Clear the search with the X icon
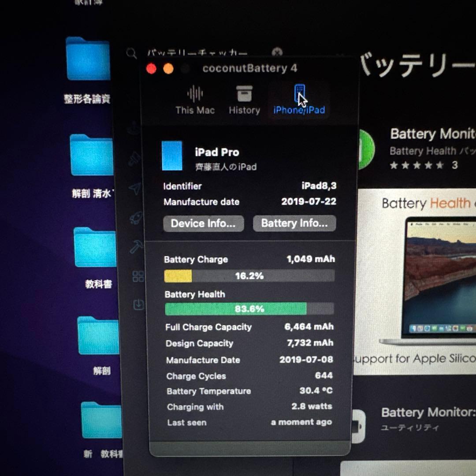 tap(277, 53)
